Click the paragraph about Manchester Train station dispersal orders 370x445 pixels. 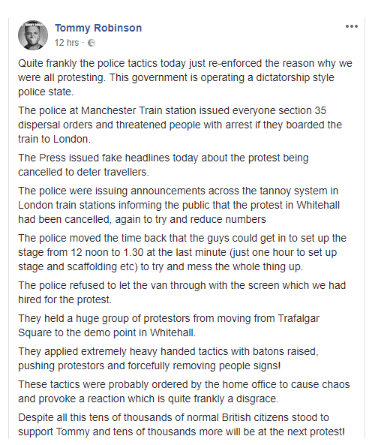coord(180,125)
